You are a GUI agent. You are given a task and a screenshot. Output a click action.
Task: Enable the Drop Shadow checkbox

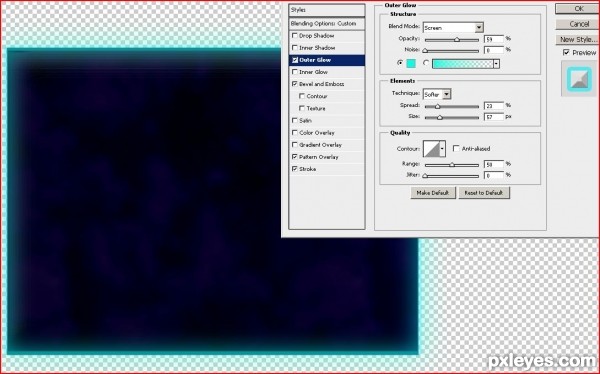pos(294,36)
